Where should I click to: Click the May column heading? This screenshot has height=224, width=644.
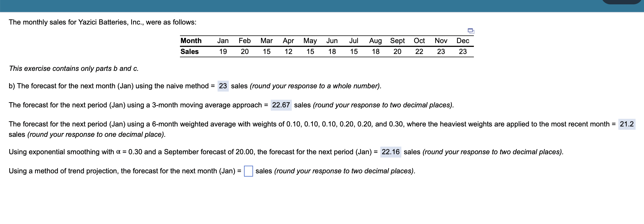point(310,41)
